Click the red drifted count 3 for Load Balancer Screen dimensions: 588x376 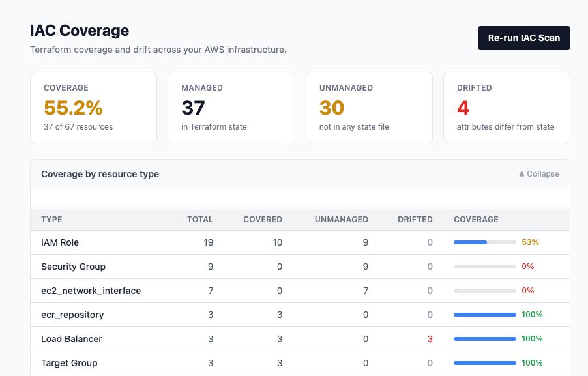430,339
